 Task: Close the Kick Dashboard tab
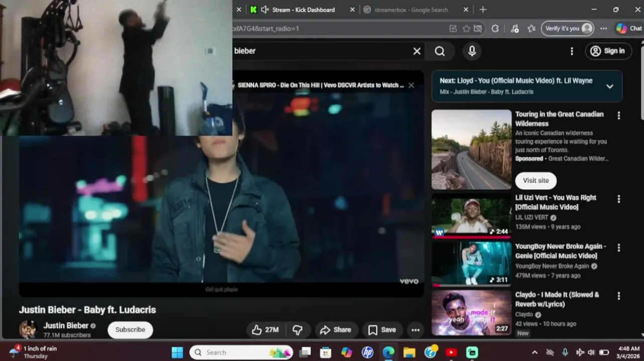[352, 10]
